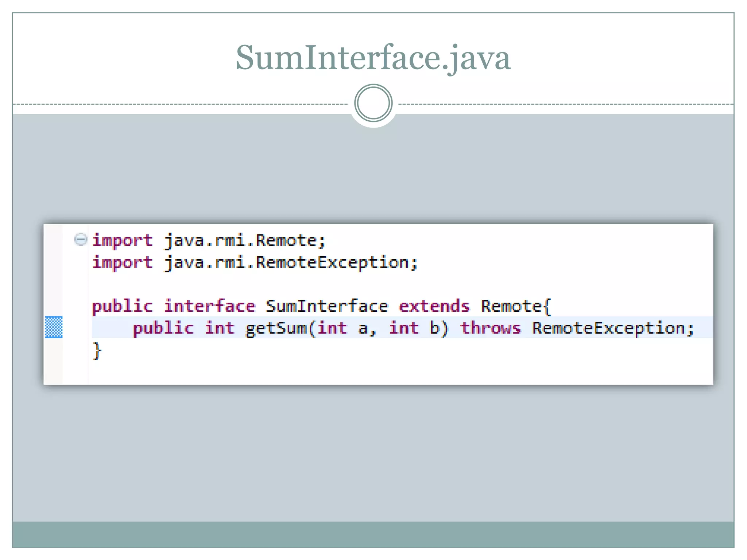Viewport: 747px width, 560px height.
Task: Click 'import java.rmi.RemoteException;' line
Action: [x=255, y=263]
